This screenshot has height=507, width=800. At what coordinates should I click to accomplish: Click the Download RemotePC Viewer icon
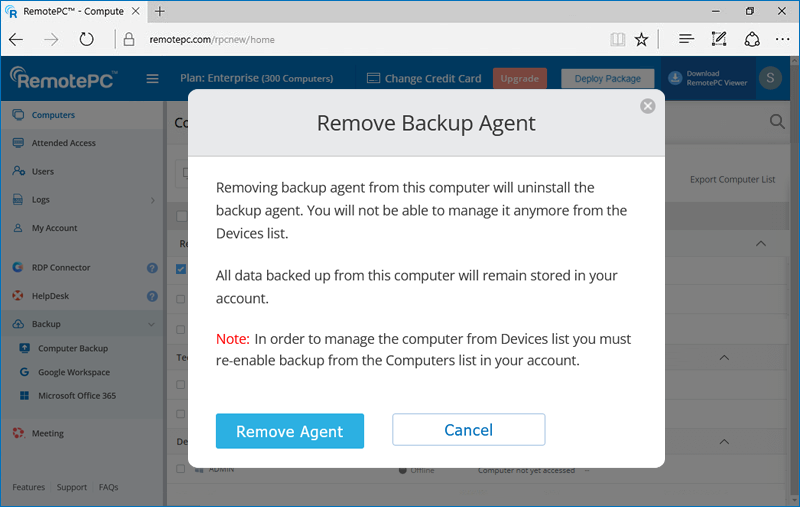pyautogui.click(x=675, y=78)
